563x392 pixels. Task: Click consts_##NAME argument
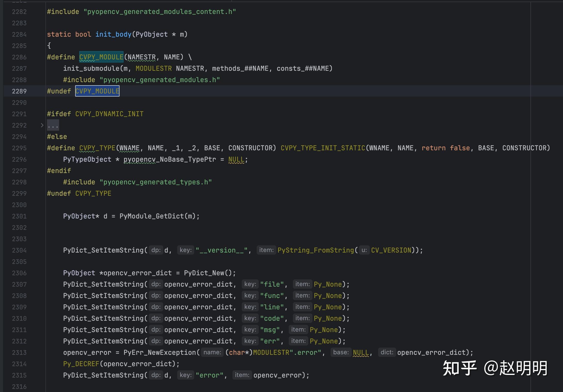pos(303,68)
